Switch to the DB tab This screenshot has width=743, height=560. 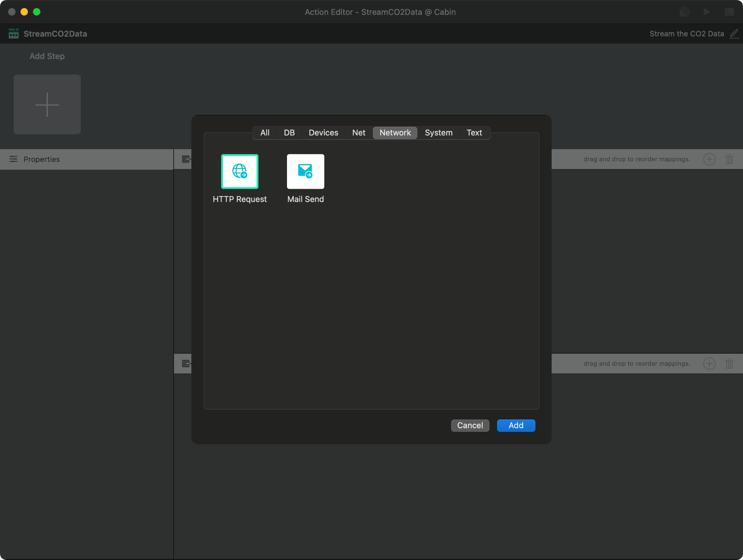coord(288,132)
